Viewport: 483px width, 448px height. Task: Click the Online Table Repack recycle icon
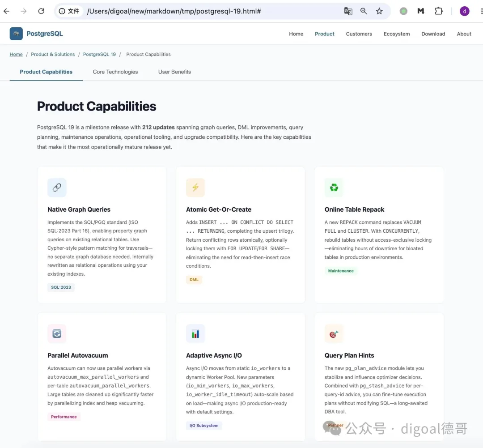click(334, 188)
